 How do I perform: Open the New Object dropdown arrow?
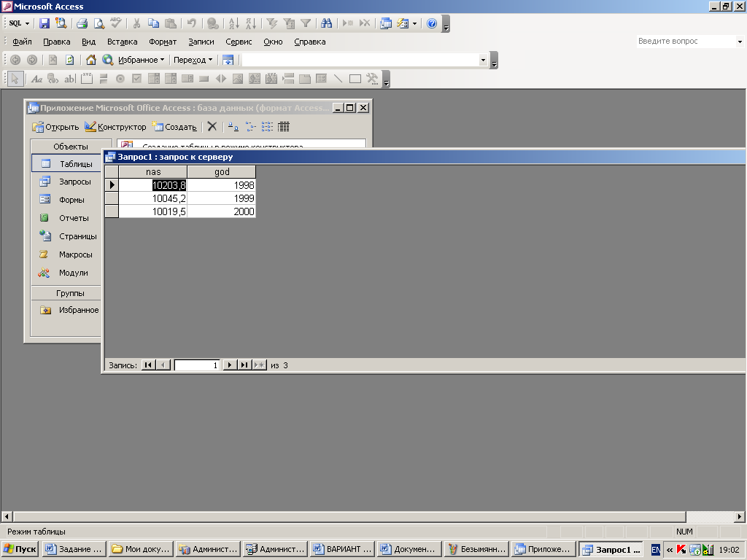click(x=414, y=23)
